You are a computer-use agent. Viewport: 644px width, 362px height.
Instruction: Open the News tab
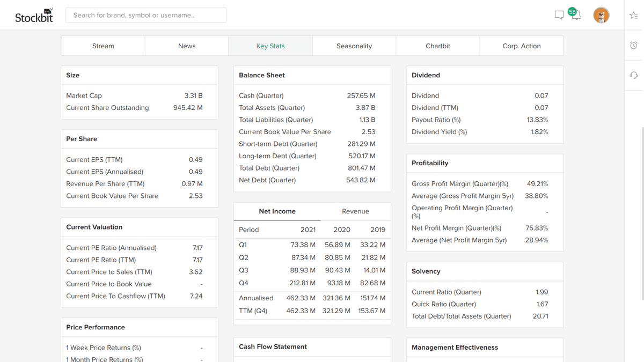(x=187, y=46)
